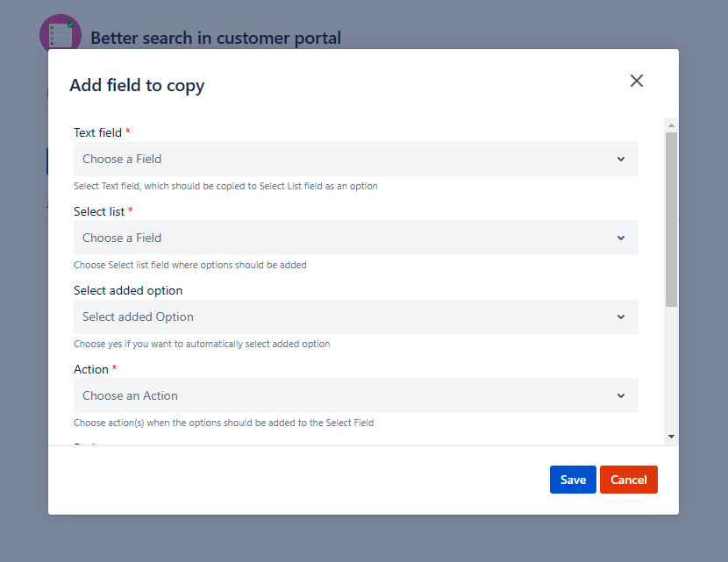
Task: Click the scrollbar down arrow
Action: pos(671,437)
